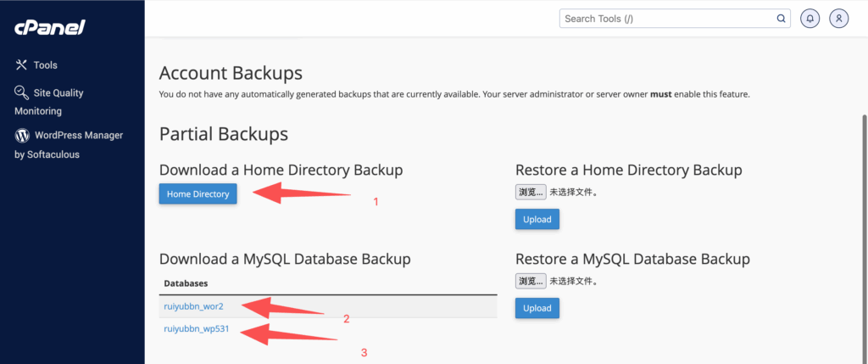Browse file for Home Directory restore
The width and height of the screenshot is (868, 364).
click(530, 193)
